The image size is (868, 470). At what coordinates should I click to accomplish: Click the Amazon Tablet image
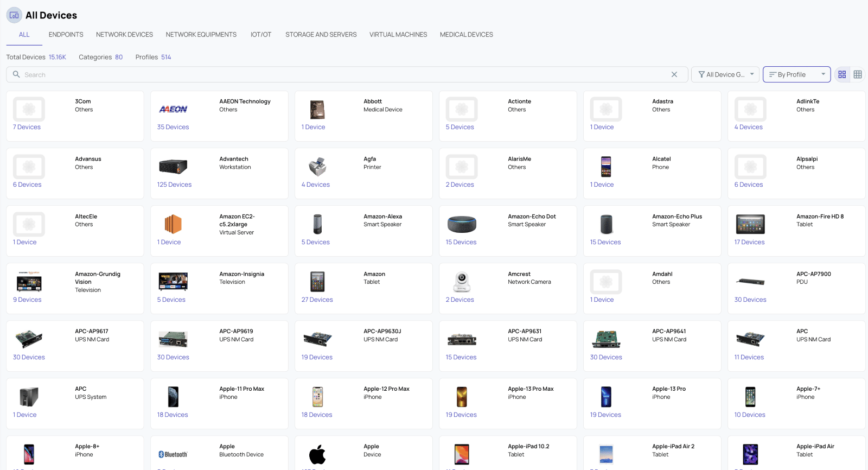coord(317,282)
